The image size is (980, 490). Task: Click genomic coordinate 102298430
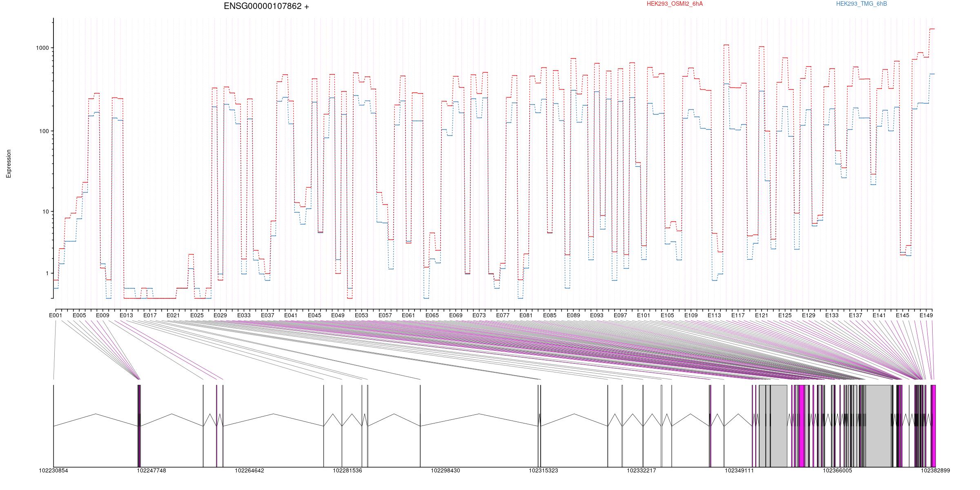(445, 471)
